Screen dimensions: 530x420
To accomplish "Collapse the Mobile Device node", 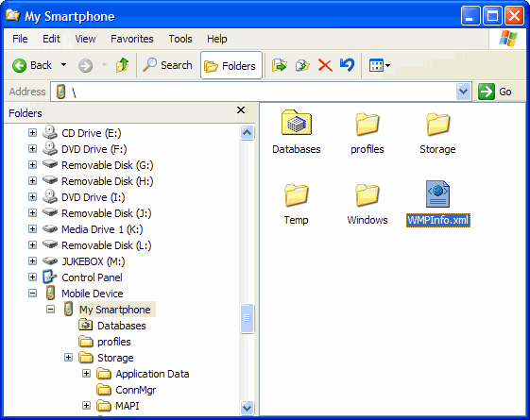I will point(32,293).
